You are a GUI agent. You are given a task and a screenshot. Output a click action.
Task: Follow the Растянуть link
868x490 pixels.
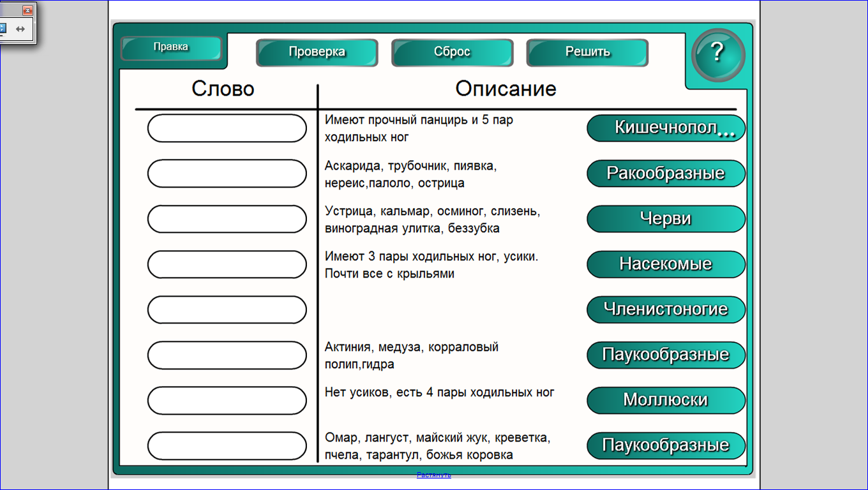tap(434, 475)
